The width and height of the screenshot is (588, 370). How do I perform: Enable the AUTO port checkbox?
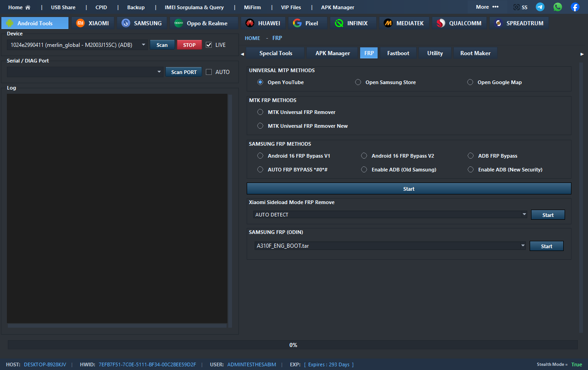[209, 72]
